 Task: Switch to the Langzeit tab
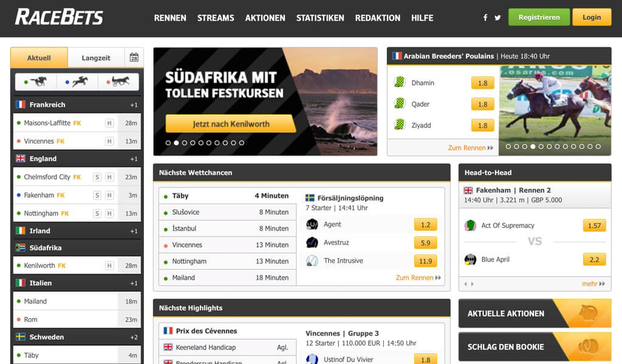[96, 58]
